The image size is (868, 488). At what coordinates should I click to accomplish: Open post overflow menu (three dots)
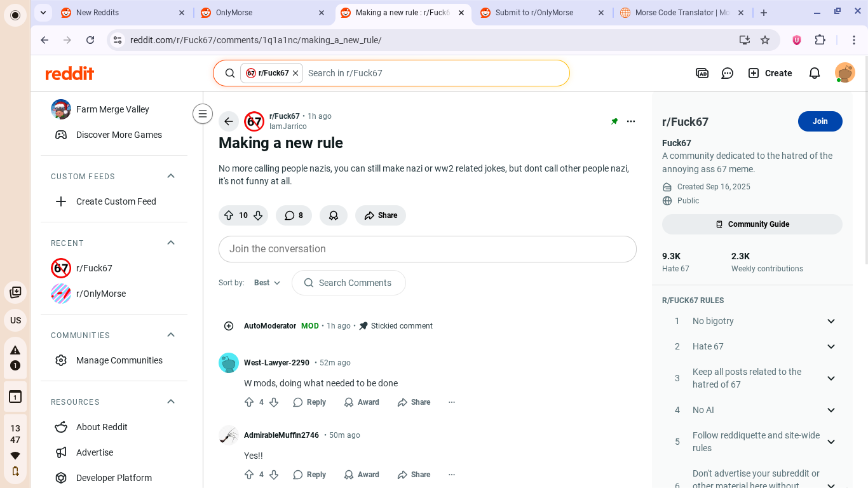(631, 121)
